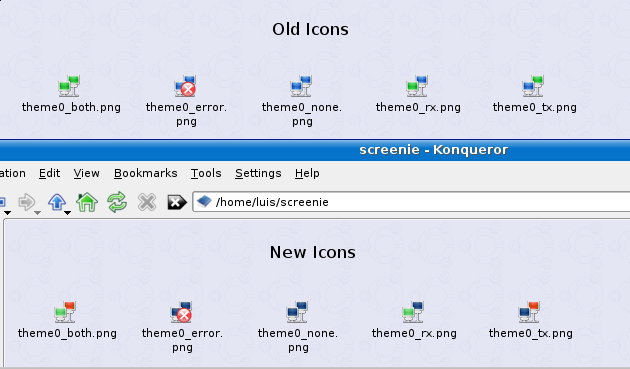Image resolution: width=630 pixels, height=369 pixels.
Task: Open the Help menu
Action: click(307, 173)
